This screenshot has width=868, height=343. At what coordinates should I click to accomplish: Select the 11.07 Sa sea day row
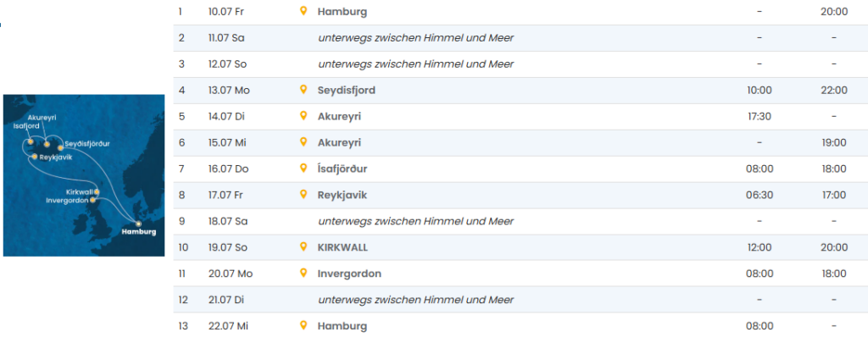(519, 38)
